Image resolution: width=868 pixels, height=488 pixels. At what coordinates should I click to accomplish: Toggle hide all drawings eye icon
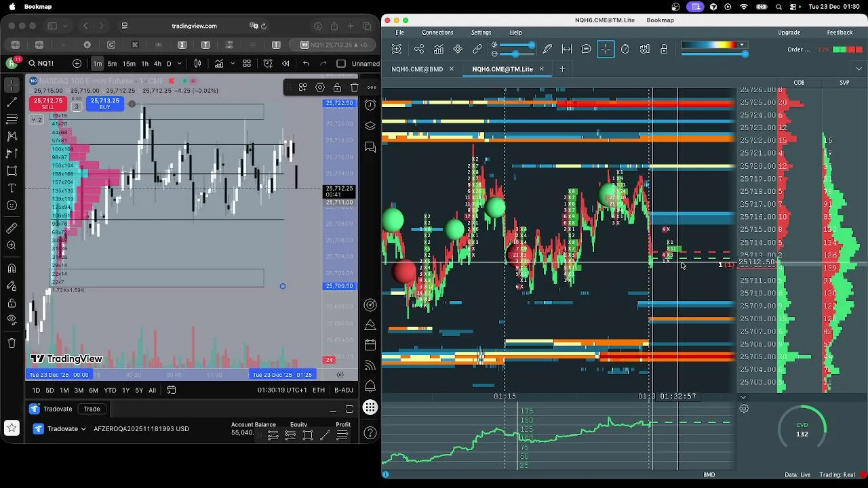[x=12, y=319]
